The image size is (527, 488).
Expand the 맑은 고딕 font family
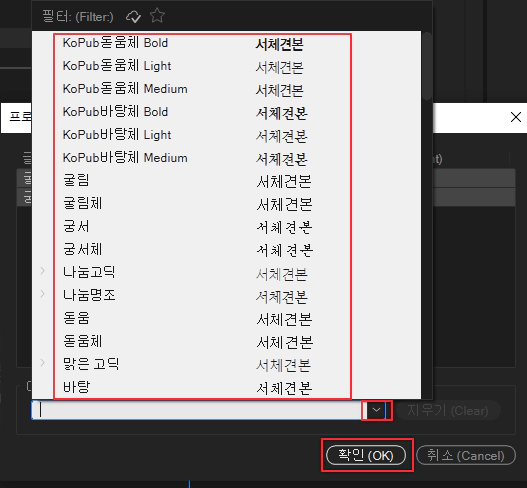coord(42,363)
